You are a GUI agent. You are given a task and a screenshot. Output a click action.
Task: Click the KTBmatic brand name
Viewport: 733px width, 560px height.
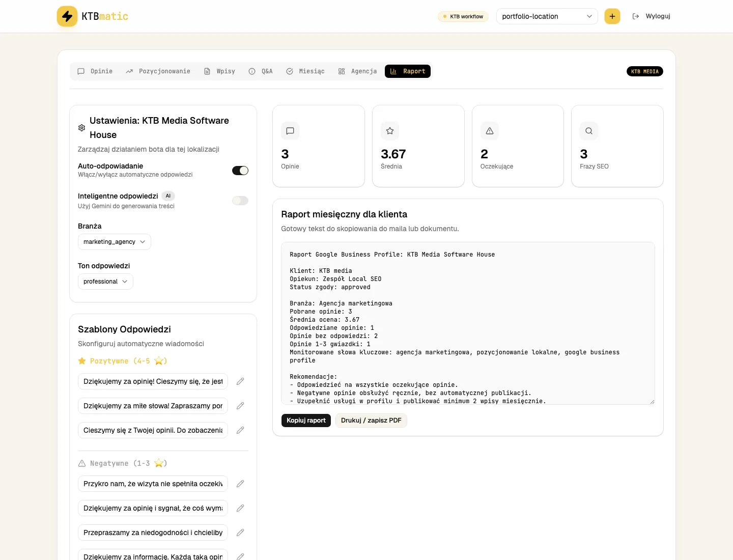coord(105,16)
